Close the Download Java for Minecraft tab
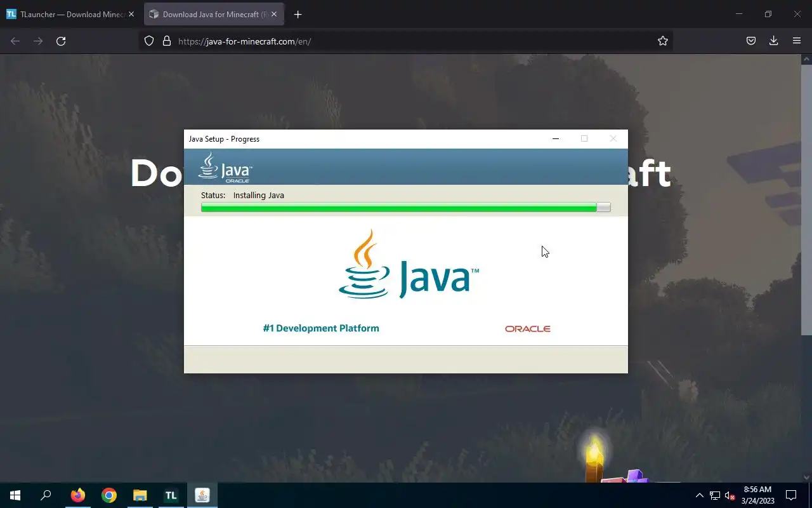This screenshot has height=508, width=812. coord(273,14)
